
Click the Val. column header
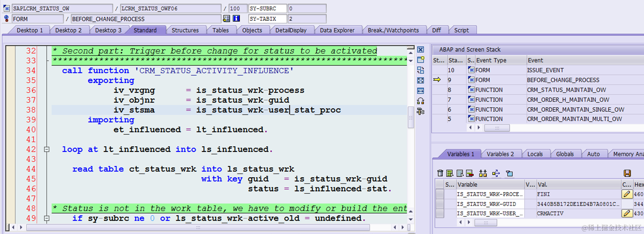point(579,184)
